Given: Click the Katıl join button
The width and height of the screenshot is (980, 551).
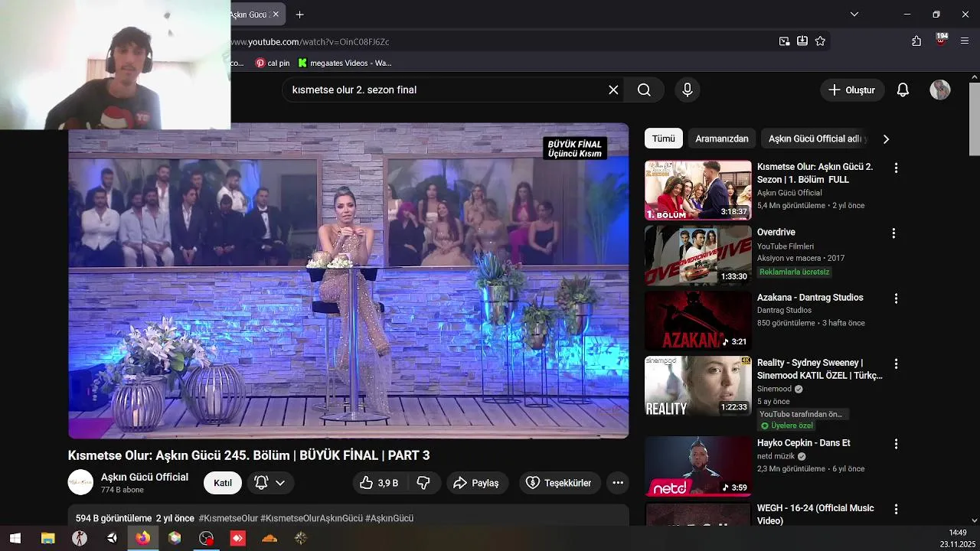Looking at the screenshot, I should (223, 483).
